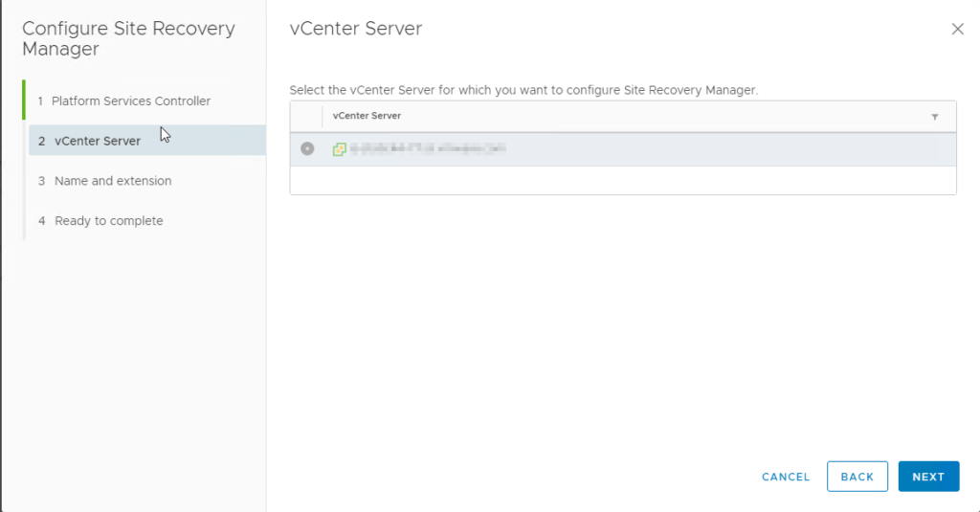Click the blurred vCenter server name
This screenshot has width=980, height=512.
point(427,149)
